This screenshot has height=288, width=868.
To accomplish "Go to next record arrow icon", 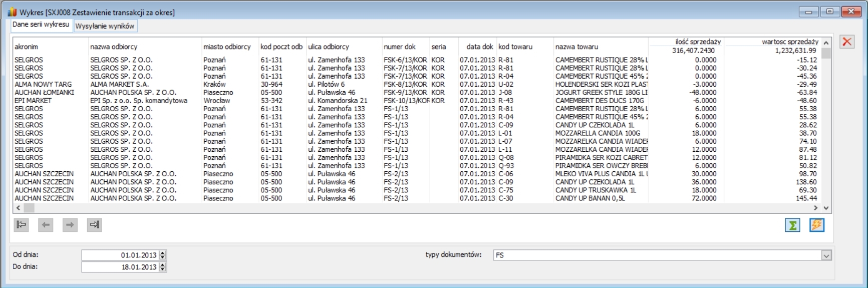I will [70, 225].
